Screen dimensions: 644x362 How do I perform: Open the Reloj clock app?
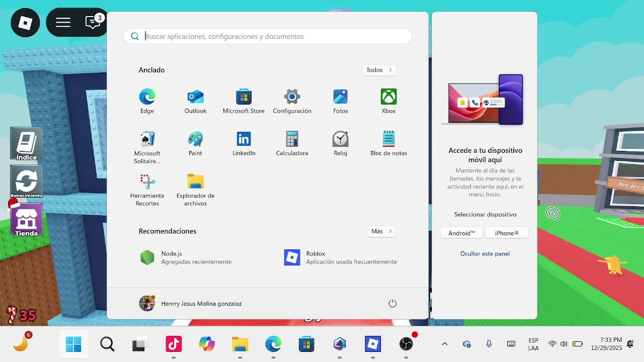(340, 143)
